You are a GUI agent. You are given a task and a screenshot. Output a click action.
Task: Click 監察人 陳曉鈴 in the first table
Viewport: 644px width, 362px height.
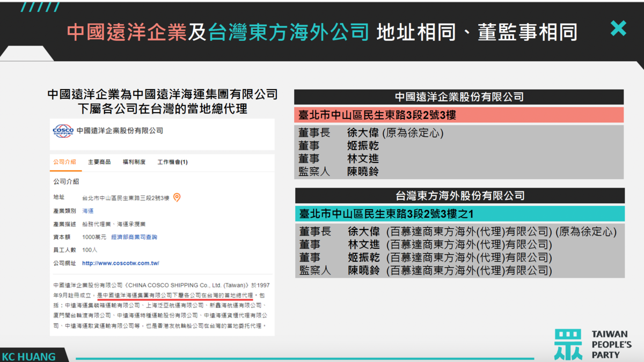tap(339, 172)
